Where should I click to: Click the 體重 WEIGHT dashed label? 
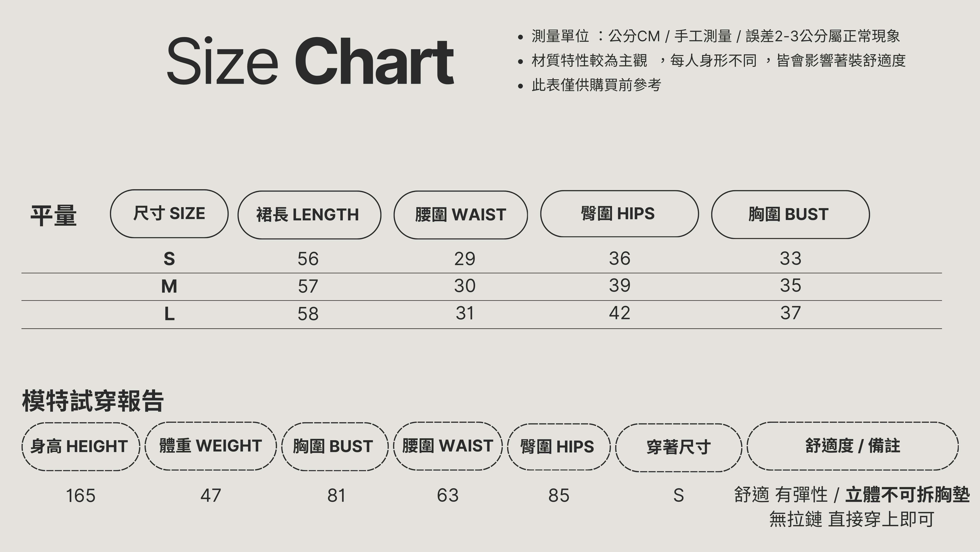(x=210, y=446)
